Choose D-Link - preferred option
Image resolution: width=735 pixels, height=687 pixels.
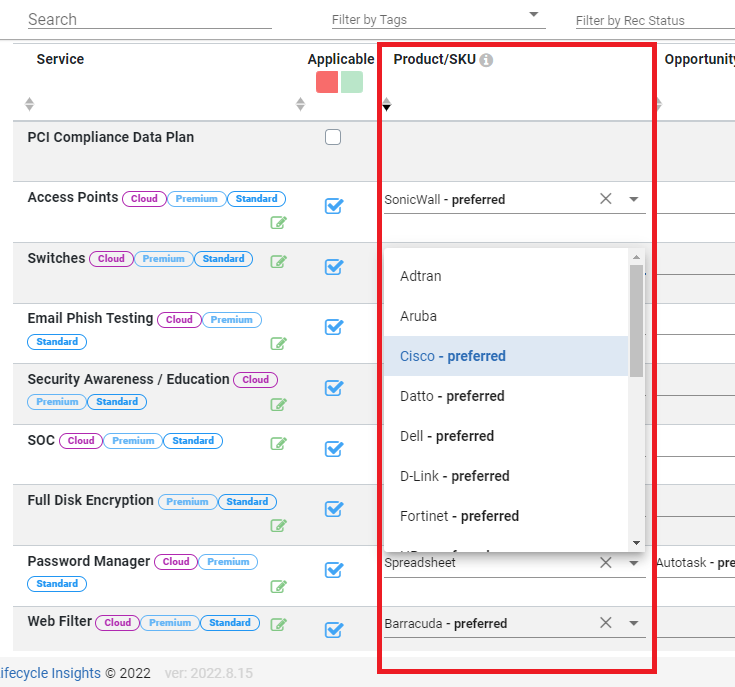point(506,476)
